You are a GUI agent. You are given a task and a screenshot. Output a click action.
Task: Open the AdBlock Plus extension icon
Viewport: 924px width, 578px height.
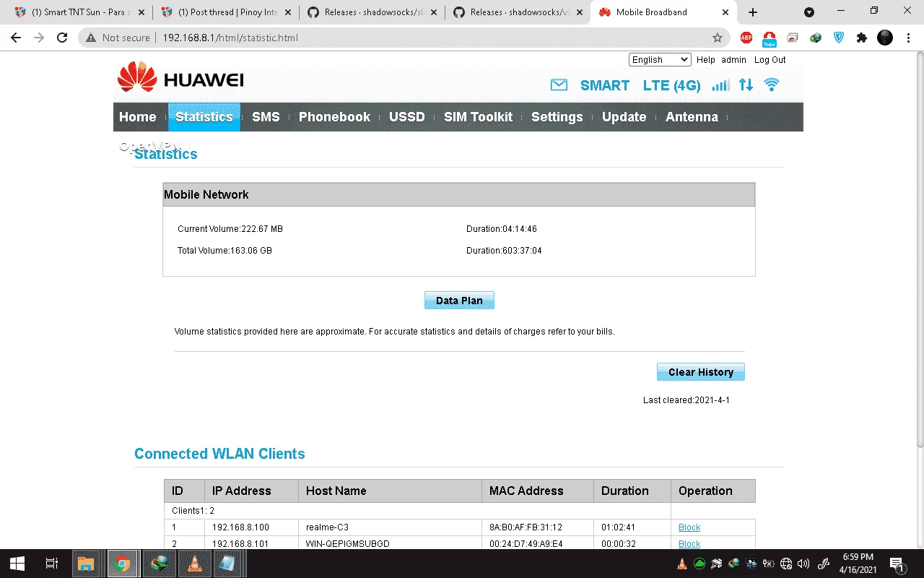[x=746, y=38]
